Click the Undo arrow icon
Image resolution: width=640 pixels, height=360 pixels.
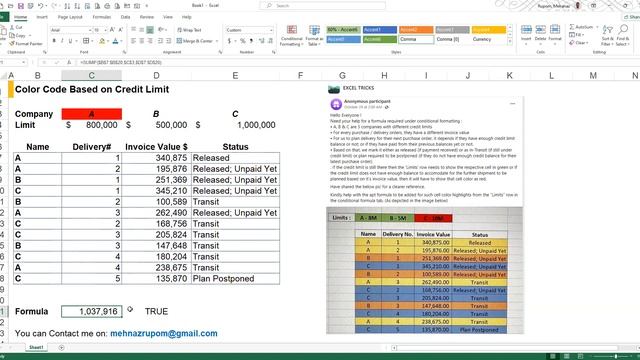click(x=40, y=6)
